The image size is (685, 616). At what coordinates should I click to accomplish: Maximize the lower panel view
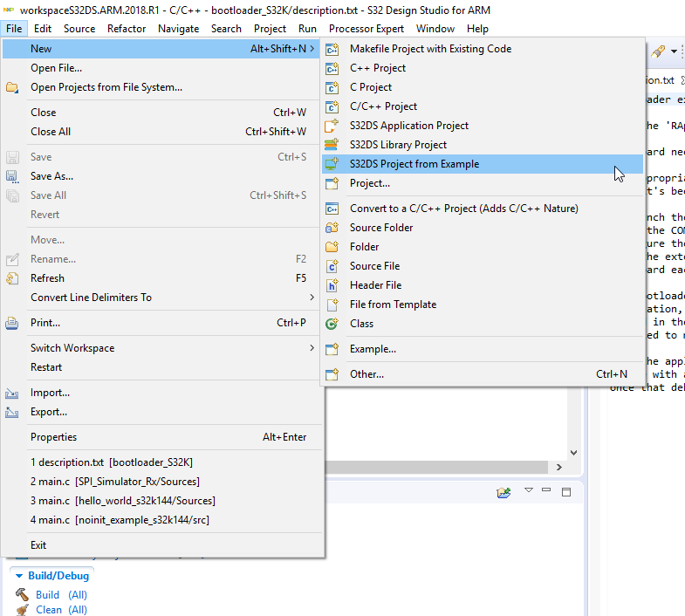[x=566, y=492]
